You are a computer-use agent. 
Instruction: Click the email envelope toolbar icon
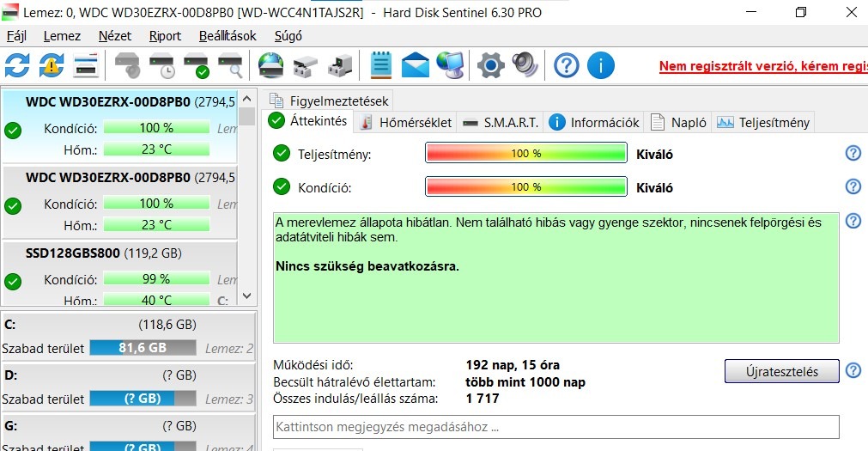tap(416, 65)
